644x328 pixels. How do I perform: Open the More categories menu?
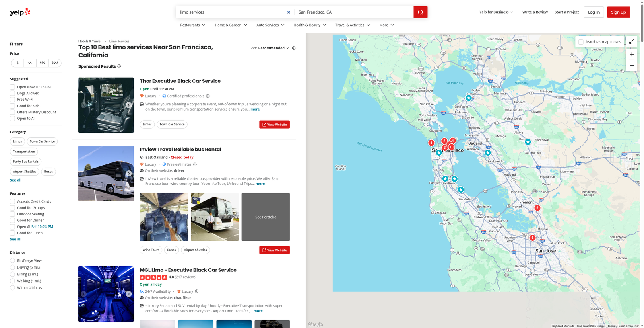[x=386, y=25]
